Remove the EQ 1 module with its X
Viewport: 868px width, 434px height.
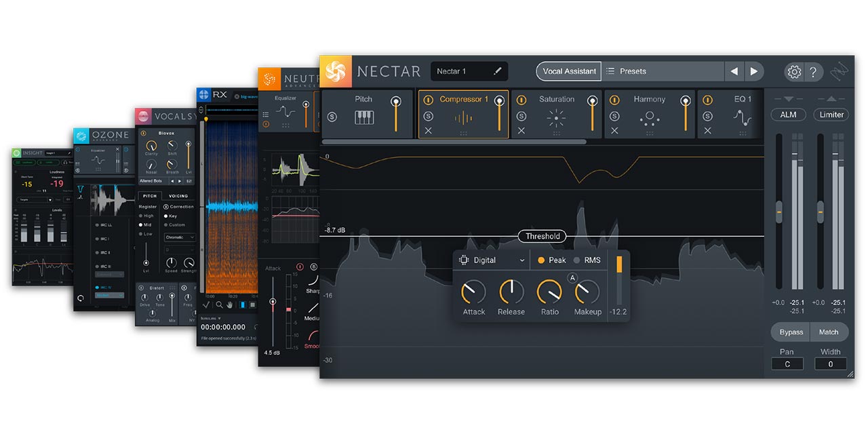[708, 130]
